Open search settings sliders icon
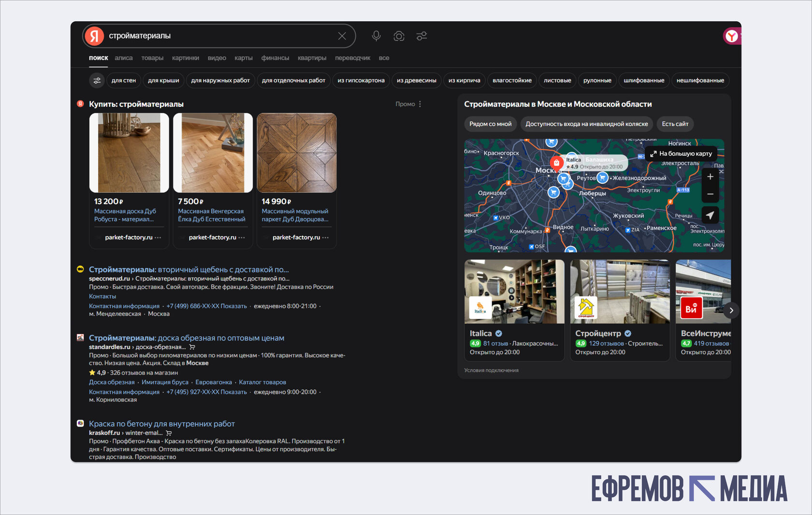 (421, 36)
